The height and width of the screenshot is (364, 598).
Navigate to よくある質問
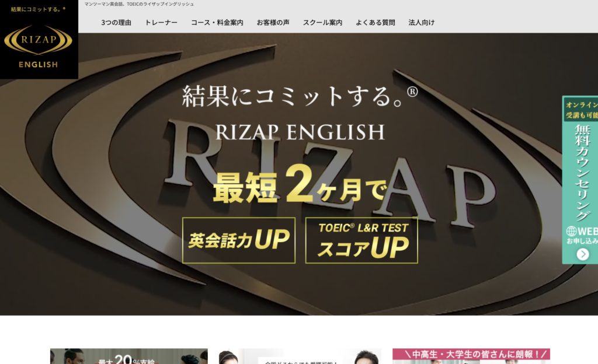pos(375,23)
